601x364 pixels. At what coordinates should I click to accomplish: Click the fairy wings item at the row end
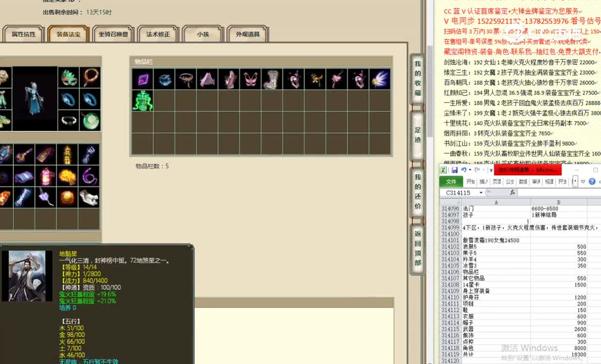(379, 78)
